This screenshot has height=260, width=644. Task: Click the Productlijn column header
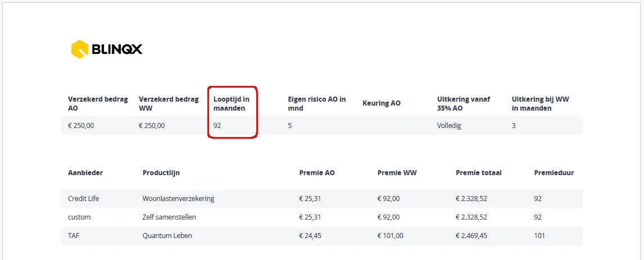coord(161,173)
